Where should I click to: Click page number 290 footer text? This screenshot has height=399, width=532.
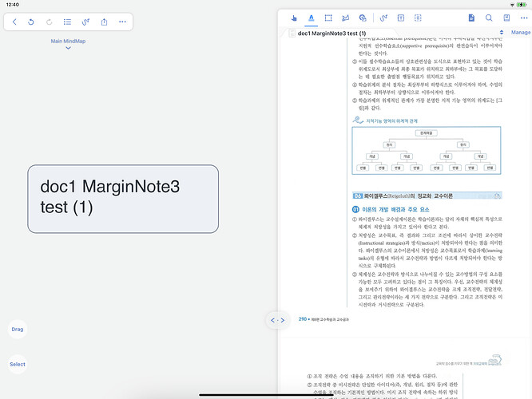click(302, 319)
